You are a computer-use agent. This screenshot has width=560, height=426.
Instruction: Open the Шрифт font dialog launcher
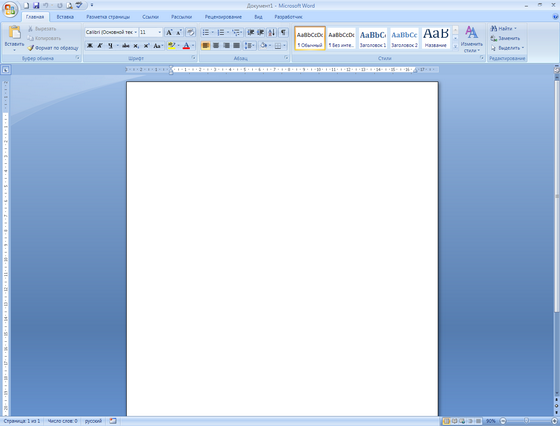(x=194, y=58)
